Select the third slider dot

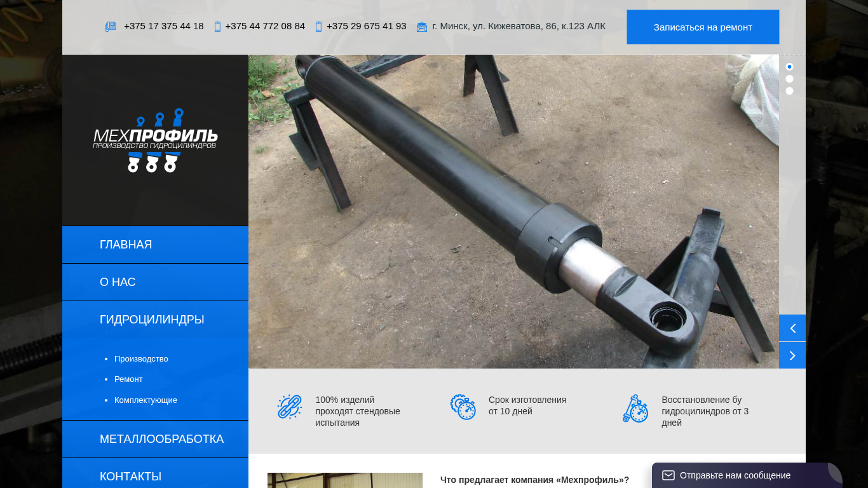pos(789,91)
